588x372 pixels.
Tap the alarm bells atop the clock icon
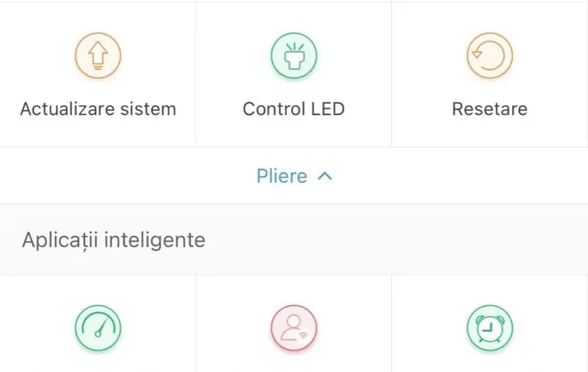490,318
